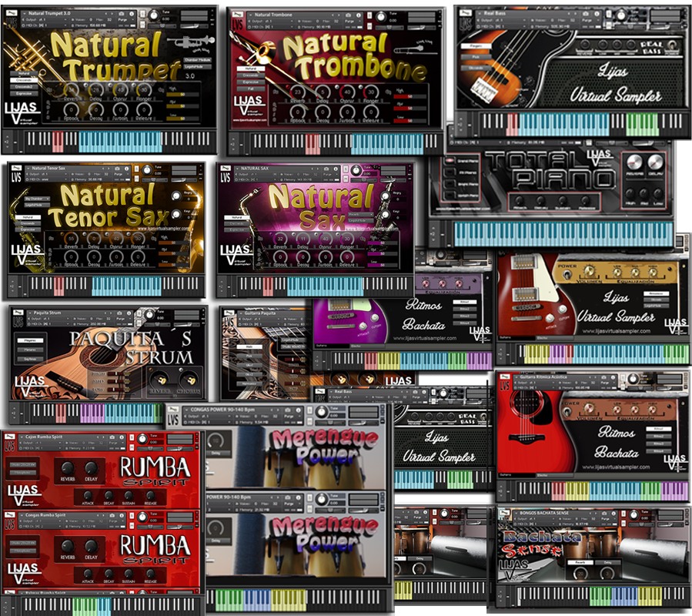
Task: Click red keyswitch keys on Natural Trombone keyboard
Action: 313,143
